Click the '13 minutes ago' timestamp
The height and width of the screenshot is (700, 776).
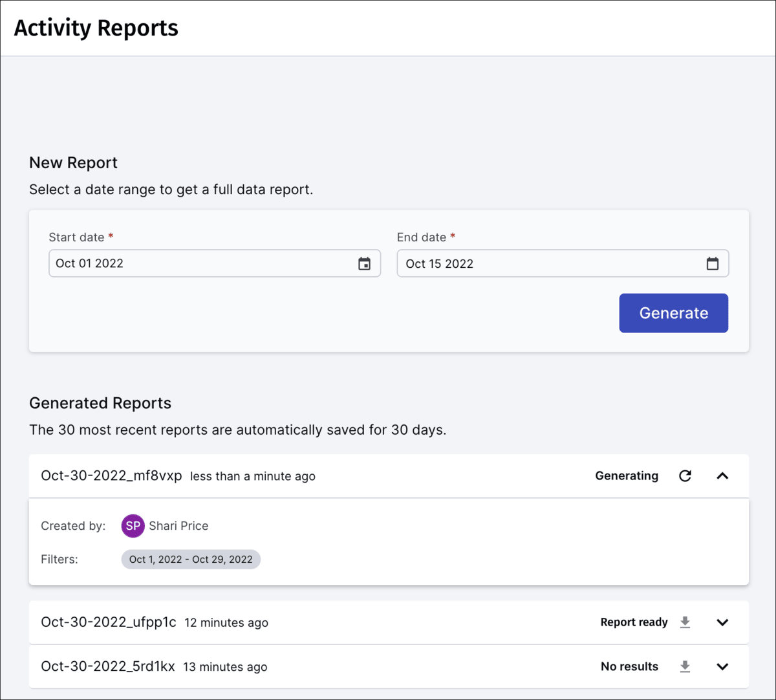point(225,667)
